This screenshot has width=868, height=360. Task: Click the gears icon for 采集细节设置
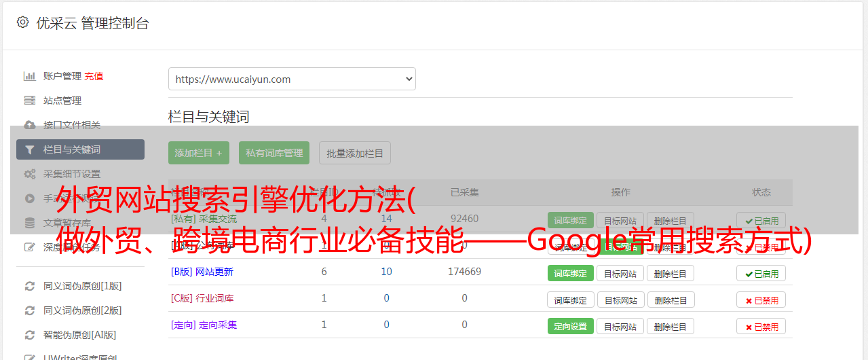pyautogui.click(x=30, y=174)
